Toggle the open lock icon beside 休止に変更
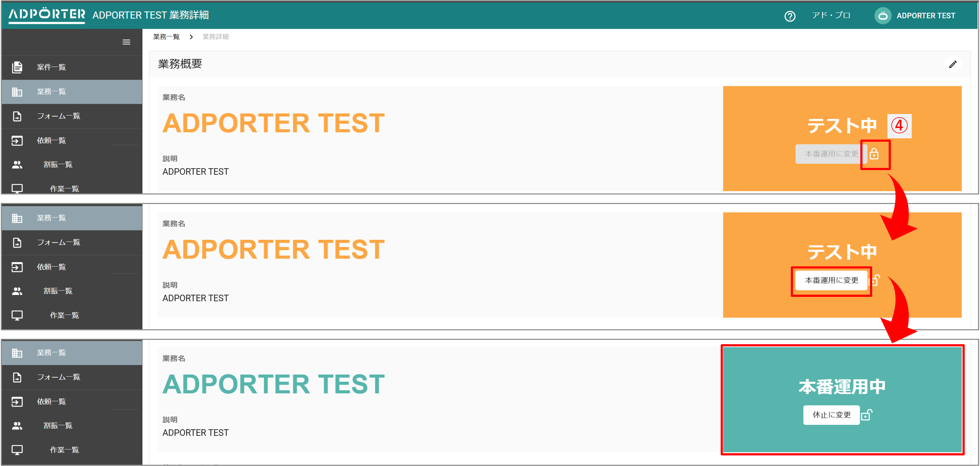 point(867,415)
